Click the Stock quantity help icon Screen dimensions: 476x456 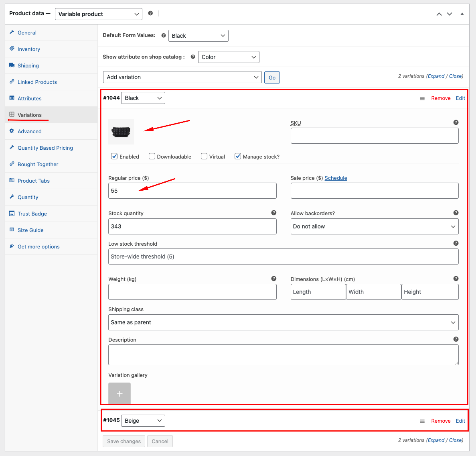[273, 213]
